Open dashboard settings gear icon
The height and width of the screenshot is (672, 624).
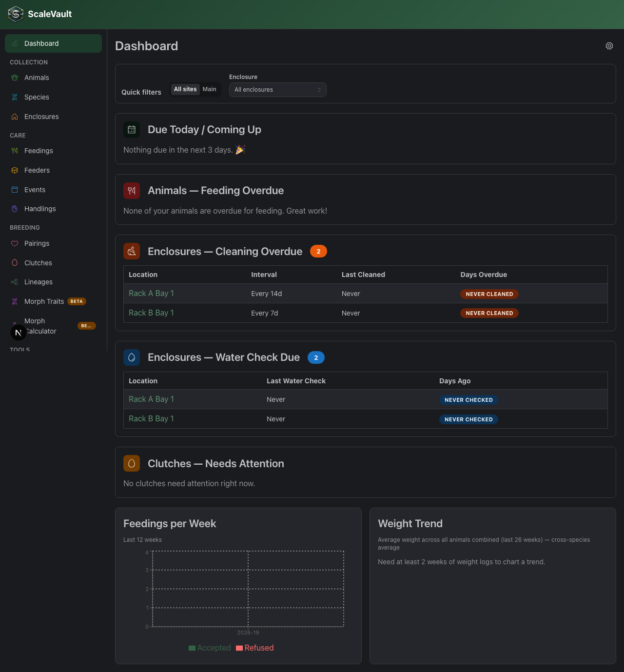(609, 46)
